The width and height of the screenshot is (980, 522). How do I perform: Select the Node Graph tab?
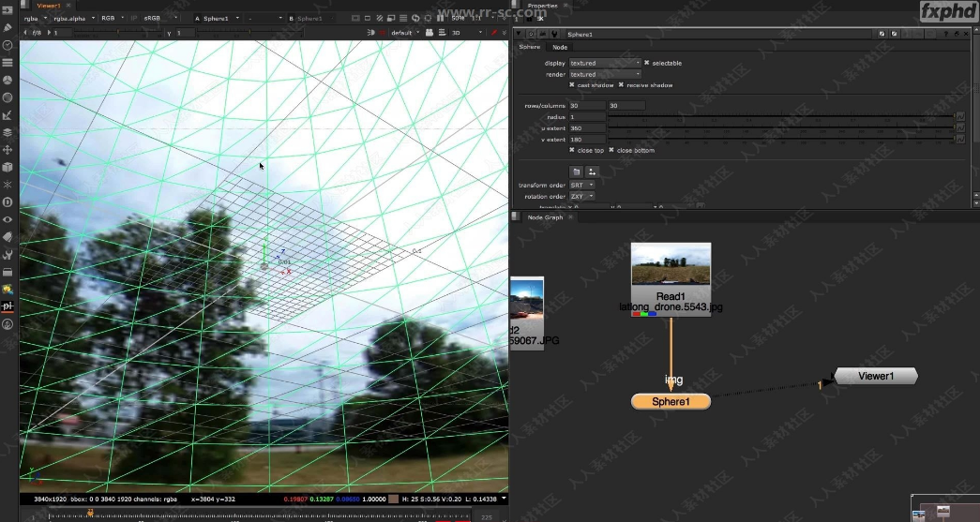point(545,217)
